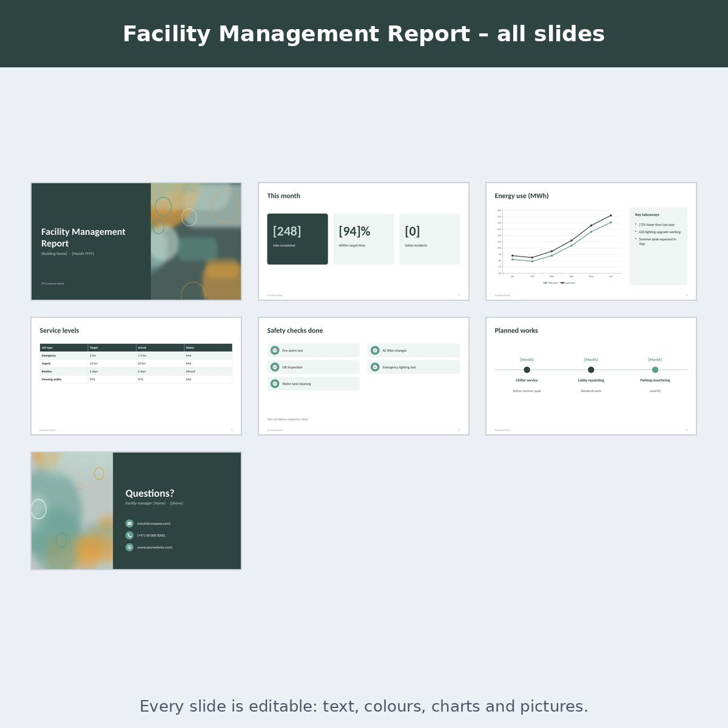Select the Chiller service timeline dot

click(x=527, y=369)
